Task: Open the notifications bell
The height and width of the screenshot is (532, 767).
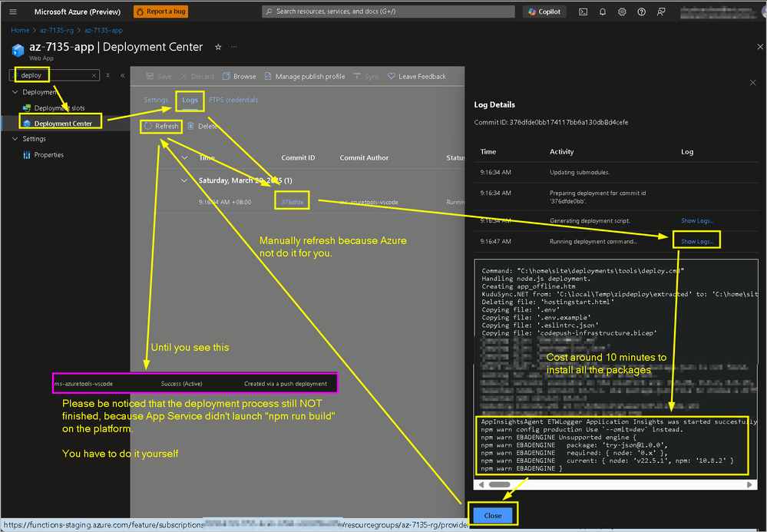Action: pos(603,12)
